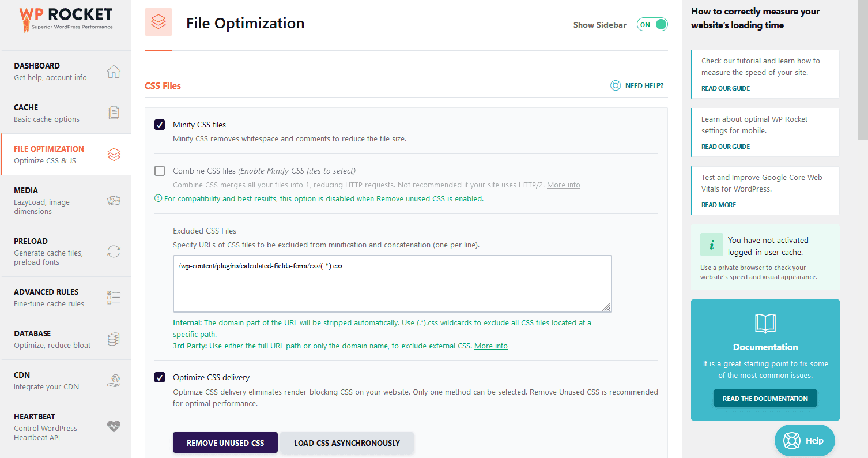
Task: Select the REMOVE UNUSED CSS option
Action: (x=225, y=442)
